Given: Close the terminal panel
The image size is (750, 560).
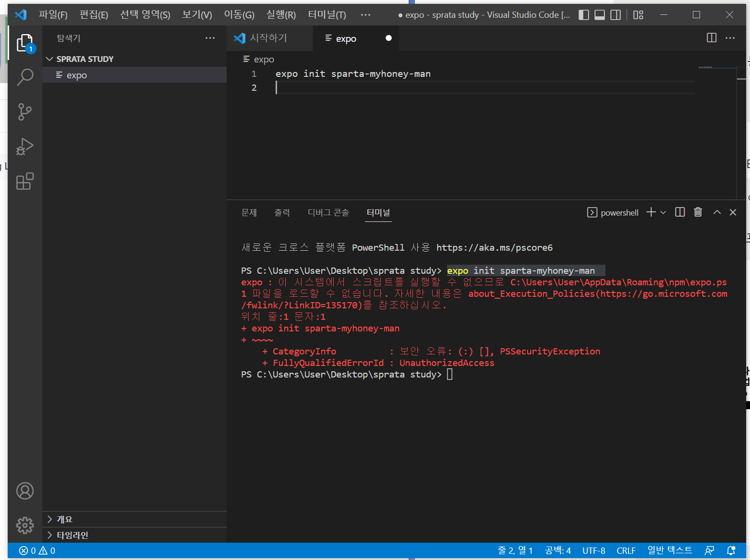Looking at the screenshot, I should coord(733,212).
